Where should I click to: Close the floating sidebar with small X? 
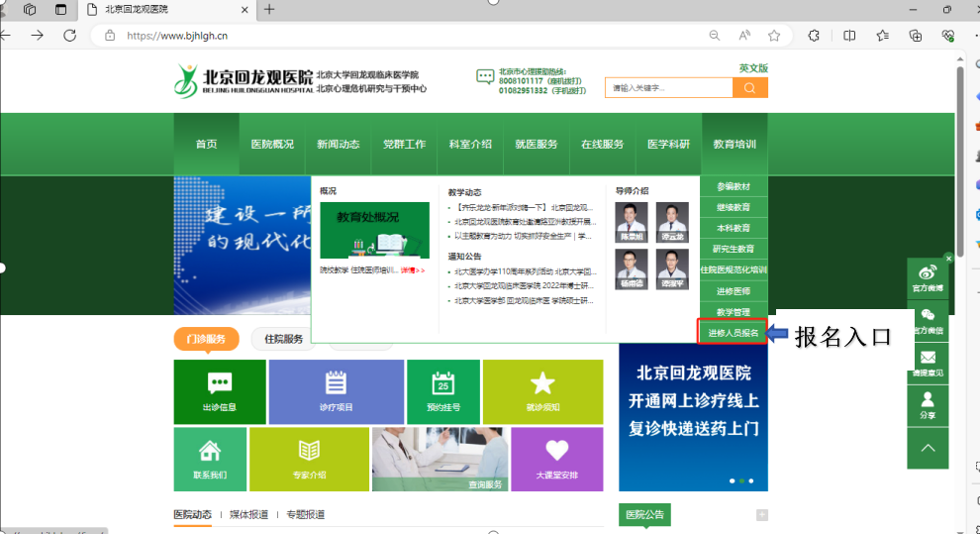tap(948, 258)
